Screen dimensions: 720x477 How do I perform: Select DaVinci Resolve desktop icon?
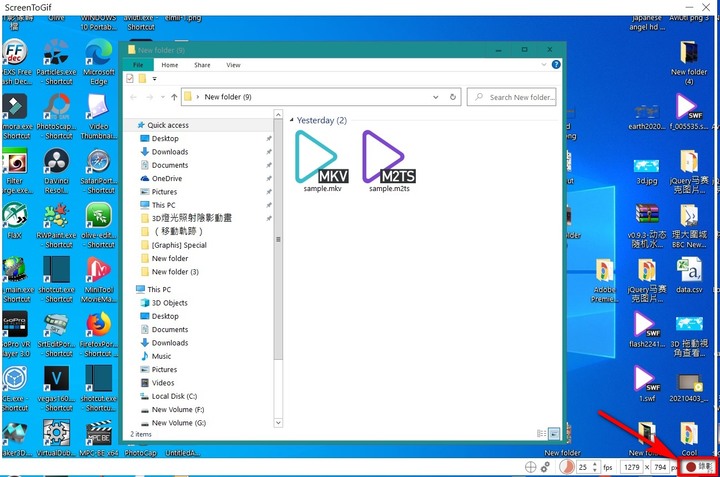(56, 172)
